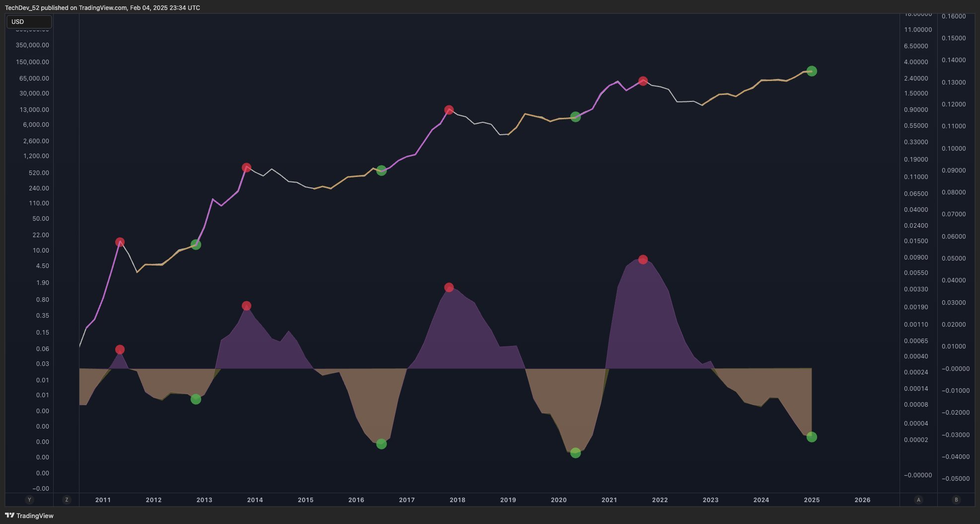This screenshot has width=980, height=524.
Task: Click the 0.00024 value on A scale
Action: 916,372
